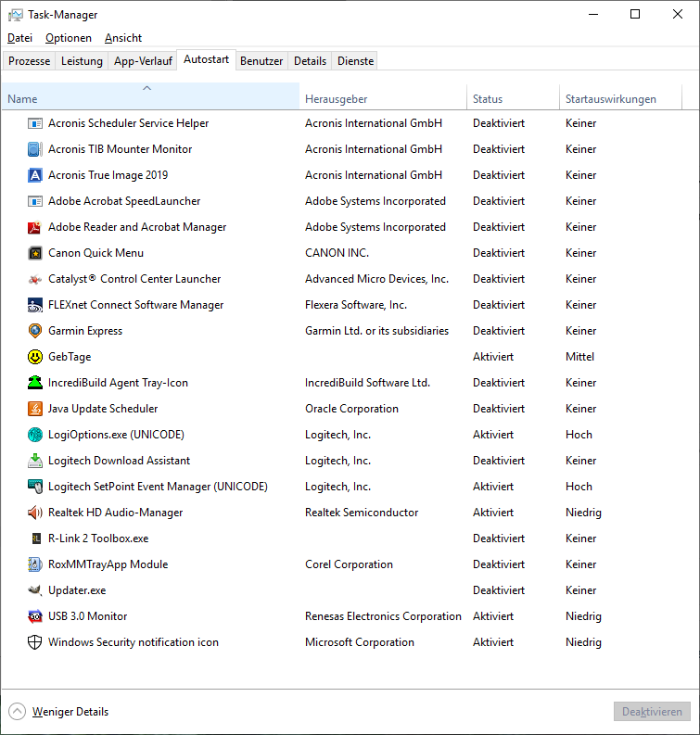Click the Weniger Details link
The height and width of the screenshot is (735, 700).
click(70, 712)
